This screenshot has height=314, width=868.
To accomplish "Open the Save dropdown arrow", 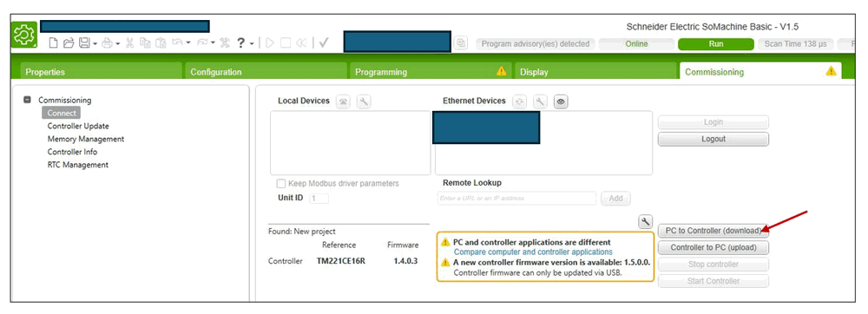I will [x=95, y=43].
